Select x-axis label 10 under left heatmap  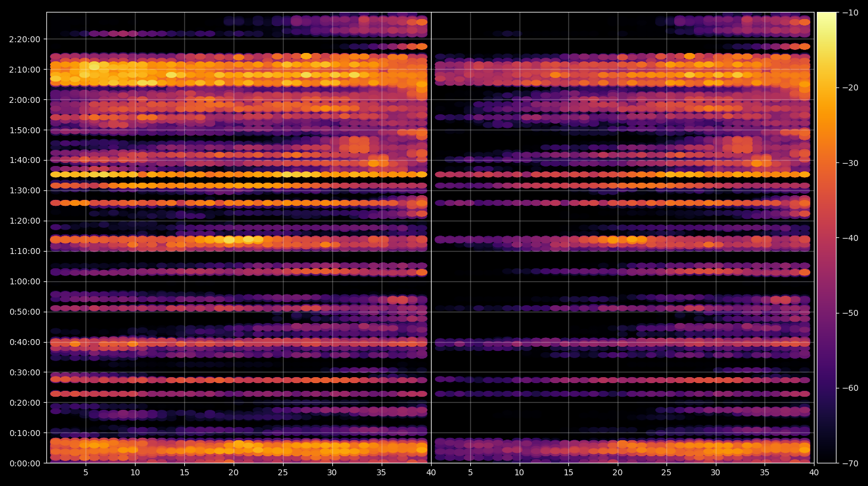click(x=135, y=473)
